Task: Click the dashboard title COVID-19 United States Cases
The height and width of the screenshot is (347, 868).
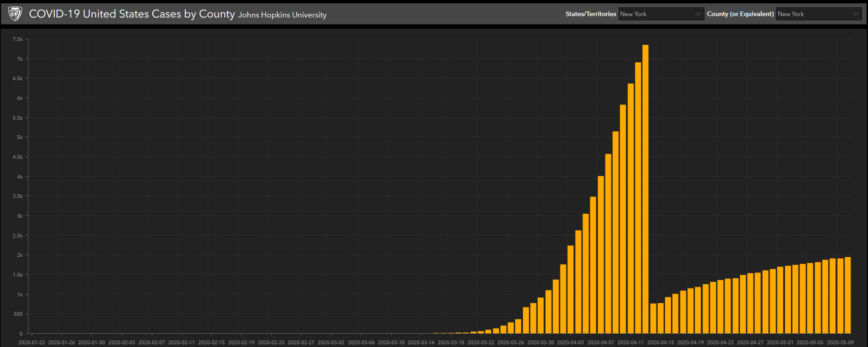Action: point(131,14)
